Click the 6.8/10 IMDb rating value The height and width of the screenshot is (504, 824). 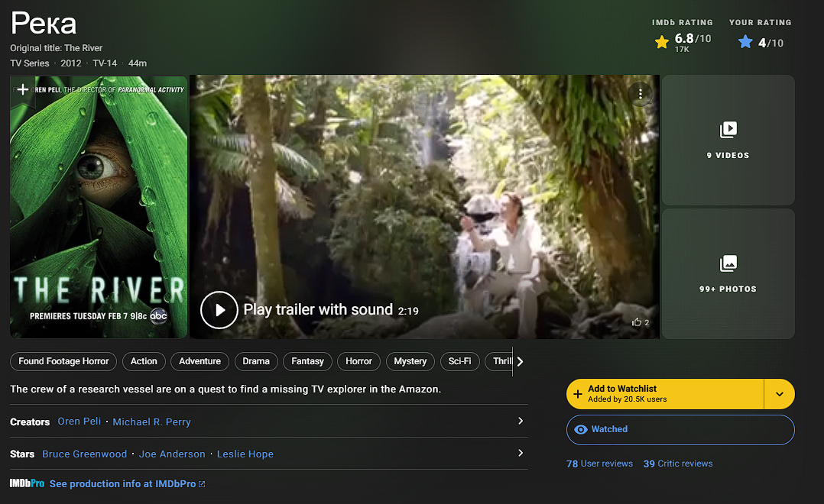pos(693,38)
